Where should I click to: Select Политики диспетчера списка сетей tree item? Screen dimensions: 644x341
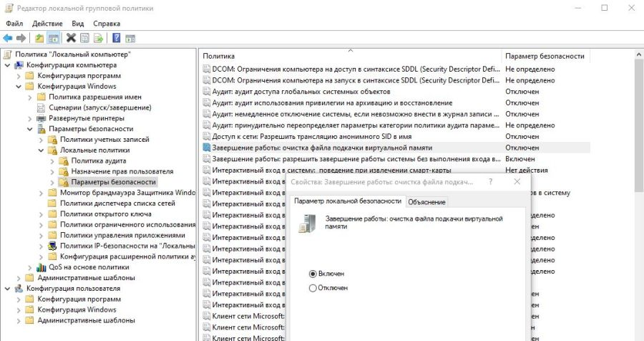(117, 203)
